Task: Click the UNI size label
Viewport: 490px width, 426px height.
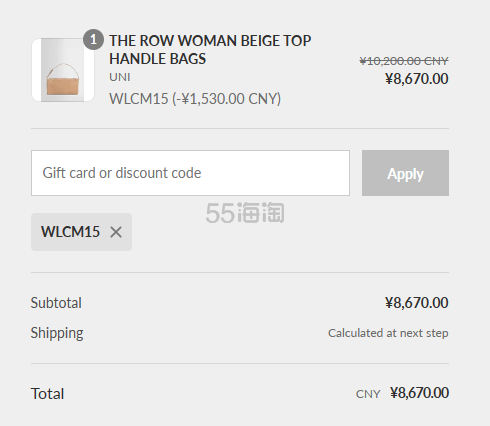Action: coord(120,77)
